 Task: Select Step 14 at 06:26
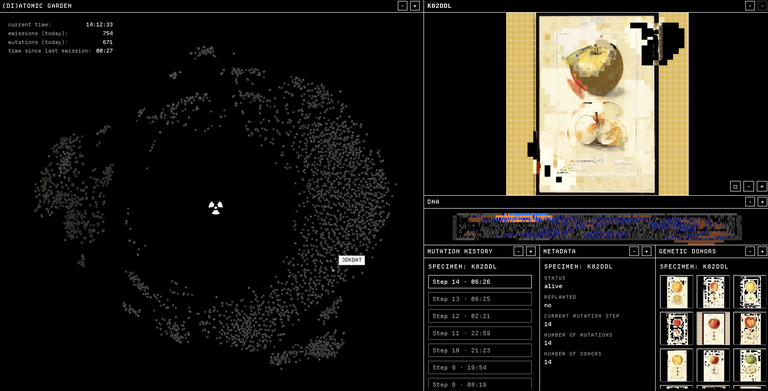tap(480, 282)
